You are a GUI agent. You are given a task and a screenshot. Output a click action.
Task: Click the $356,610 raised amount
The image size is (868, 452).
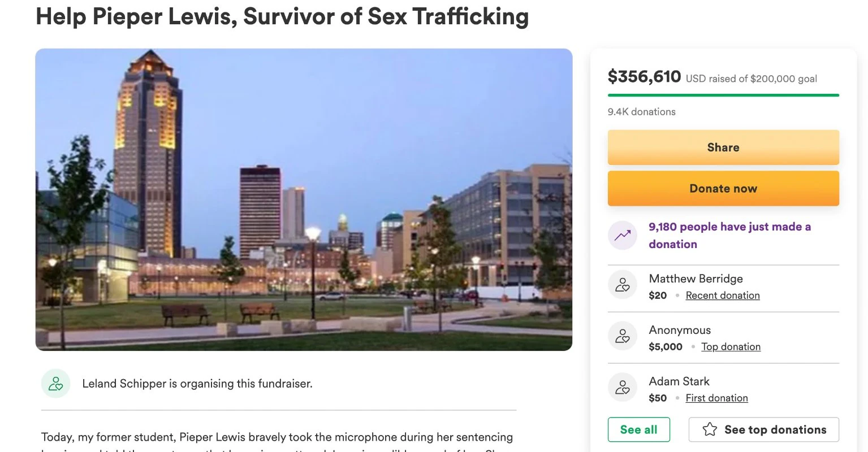click(644, 77)
